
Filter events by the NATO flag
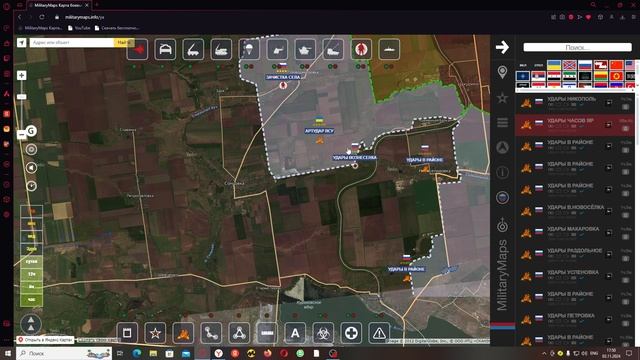[x=522, y=76]
